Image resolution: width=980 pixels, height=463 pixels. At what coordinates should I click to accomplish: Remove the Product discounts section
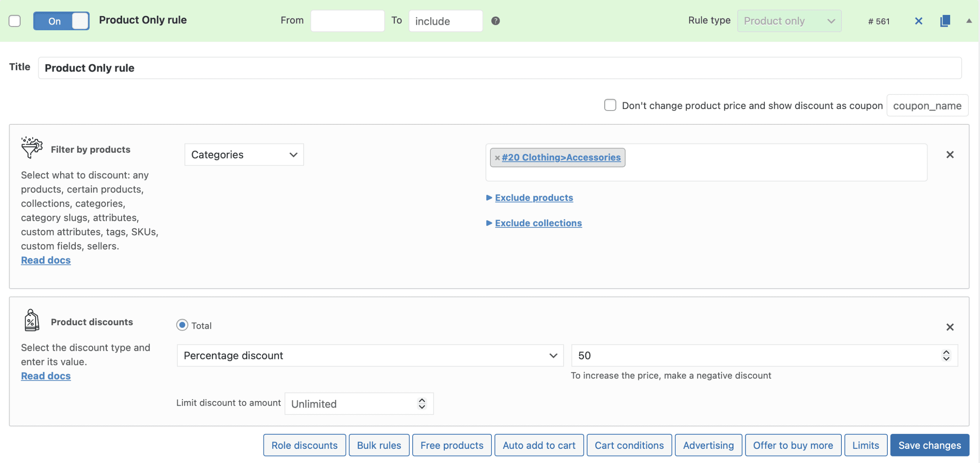[x=951, y=327]
